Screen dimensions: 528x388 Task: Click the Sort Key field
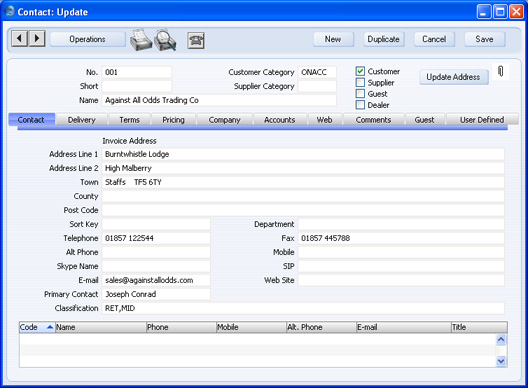(x=156, y=224)
